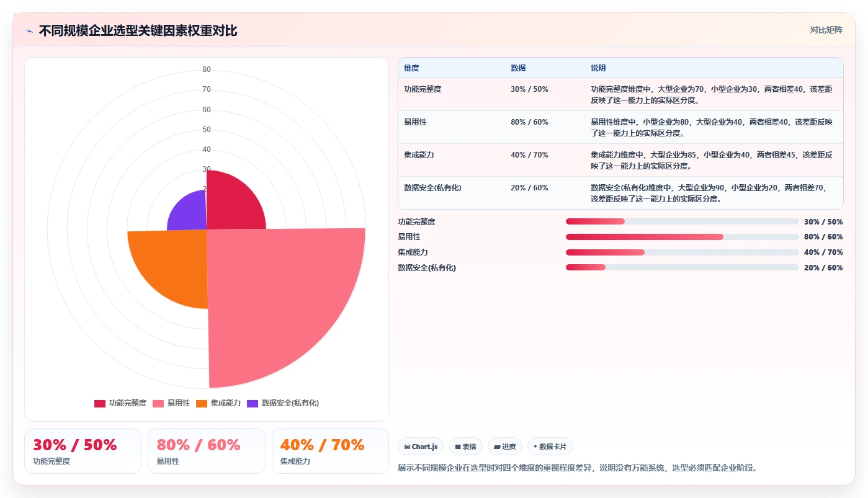Click the 30% / 50% value after the progress bar

point(823,221)
